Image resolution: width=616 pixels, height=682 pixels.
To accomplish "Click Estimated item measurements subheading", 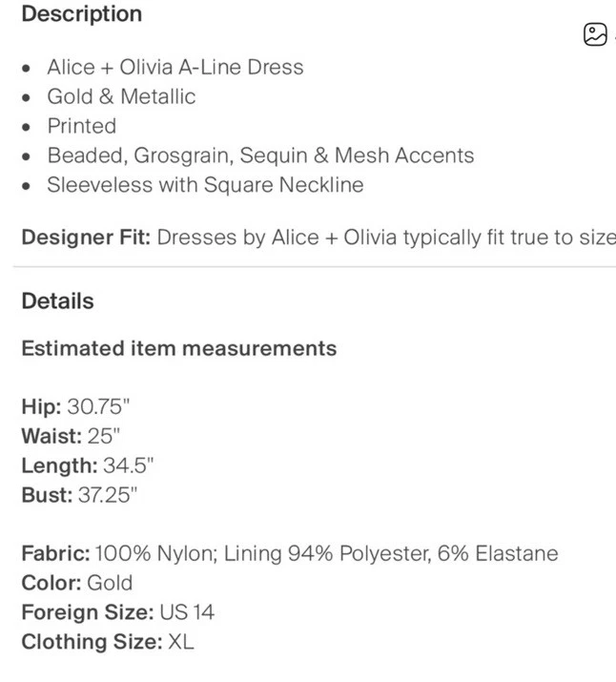I will (x=178, y=348).
